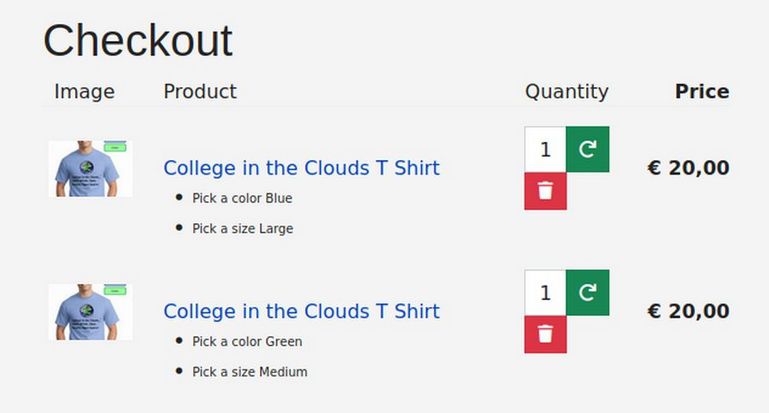Image resolution: width=769 pixels, height=413 pixels.
Task: Click the "Pick a color Blue" option text
Action: pyautogui.click(x=242, y=198)
